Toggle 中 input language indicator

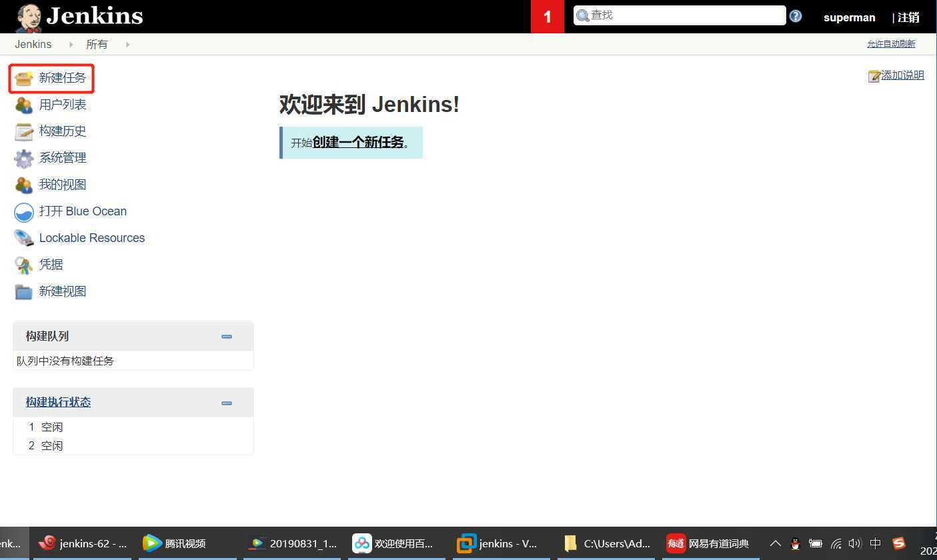(876, 543)
